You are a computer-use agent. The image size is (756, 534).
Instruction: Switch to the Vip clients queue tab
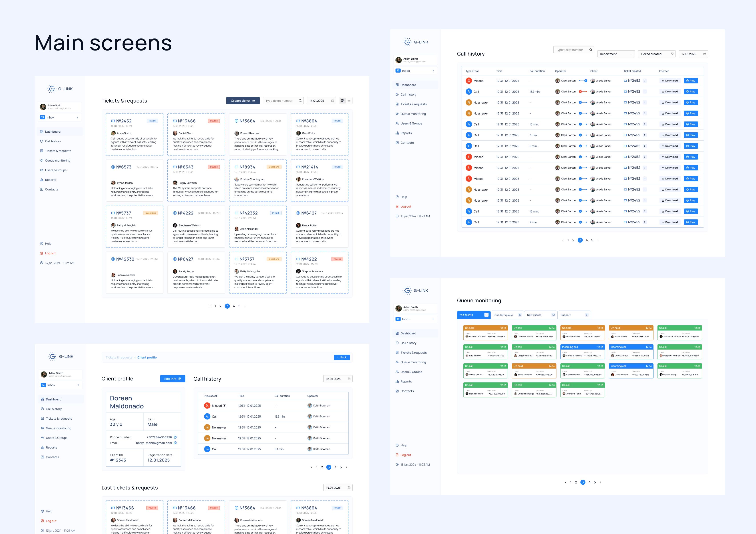pos(473,315)
